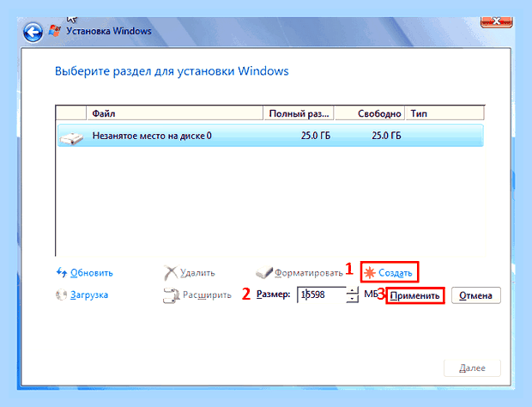This screenshot has width=532, height=407.
Task: Click the Удалить link
Action: (197, 273)
